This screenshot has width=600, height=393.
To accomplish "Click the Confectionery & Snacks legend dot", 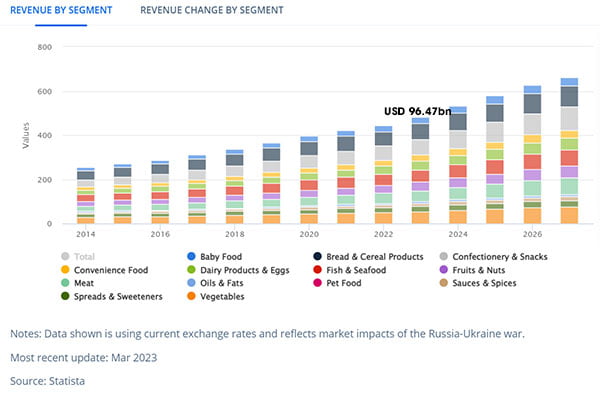I will tap(444, 256).
